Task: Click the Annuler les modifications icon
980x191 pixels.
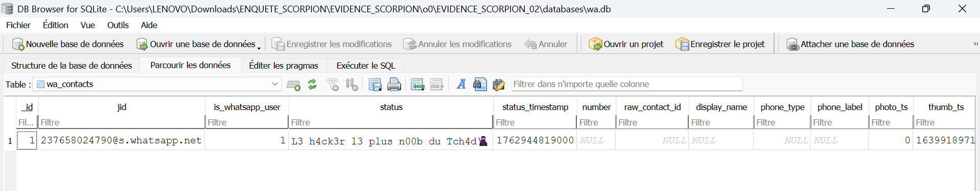Action: click(x=410, y=45)
